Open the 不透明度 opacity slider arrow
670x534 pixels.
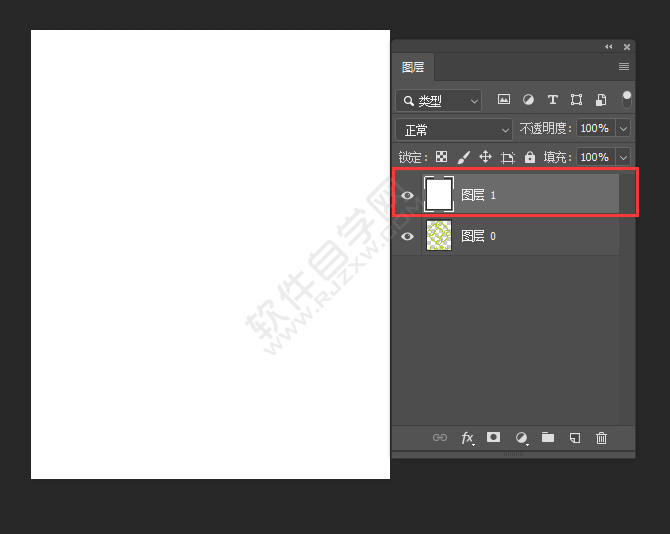point(623,128)
